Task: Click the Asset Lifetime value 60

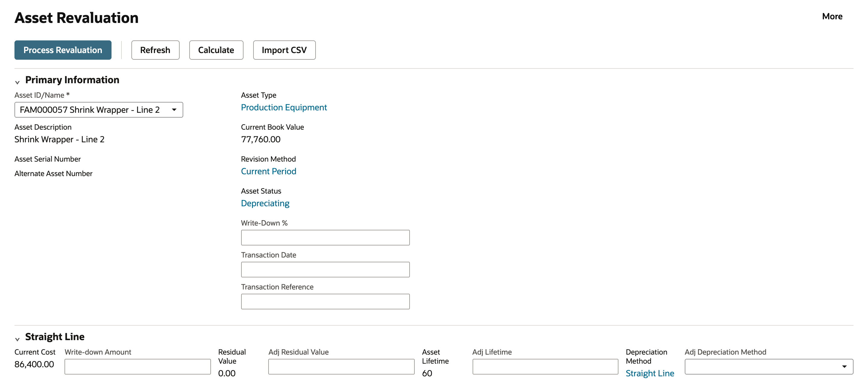Action: click(427, 373)
